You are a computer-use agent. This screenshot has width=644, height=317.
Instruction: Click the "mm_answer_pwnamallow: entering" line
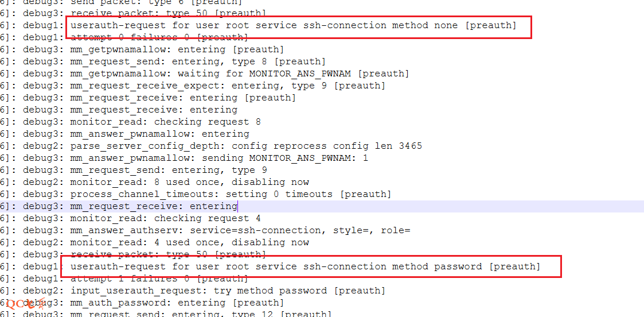coord(159,134)
